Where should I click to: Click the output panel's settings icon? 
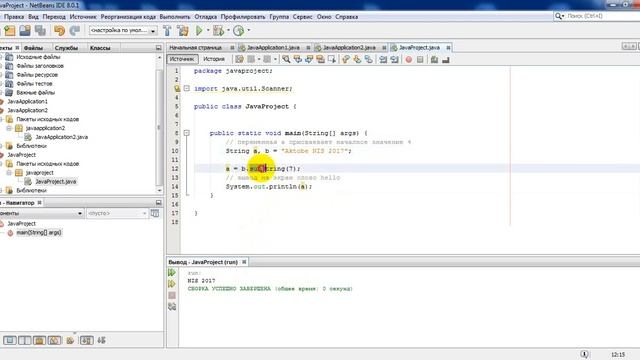(x=172, y=307)
